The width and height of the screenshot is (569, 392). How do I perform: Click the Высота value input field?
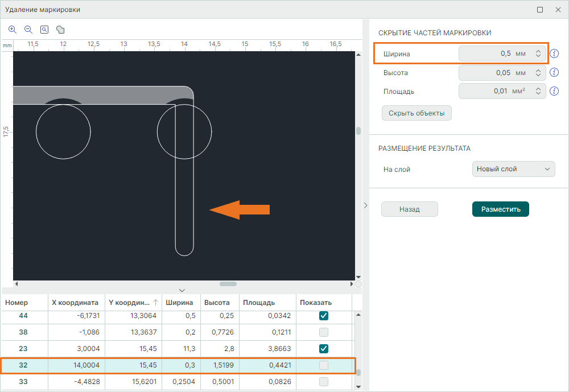(x=494, y=73)
